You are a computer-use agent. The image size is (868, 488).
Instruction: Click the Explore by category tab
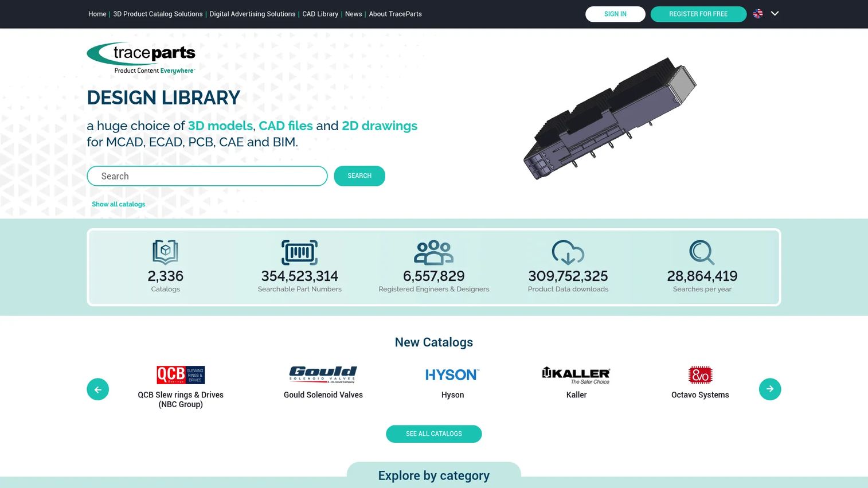(x=434, y=475)
